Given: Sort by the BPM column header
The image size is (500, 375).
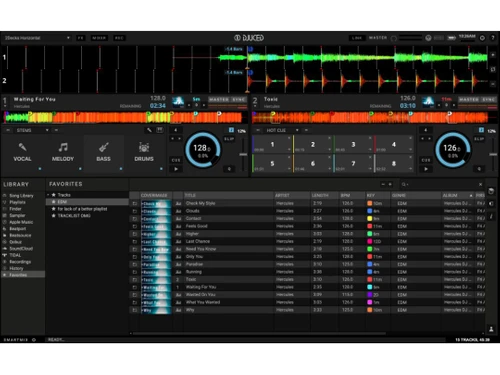Looking at the screenshot, I should coord(352,195).
